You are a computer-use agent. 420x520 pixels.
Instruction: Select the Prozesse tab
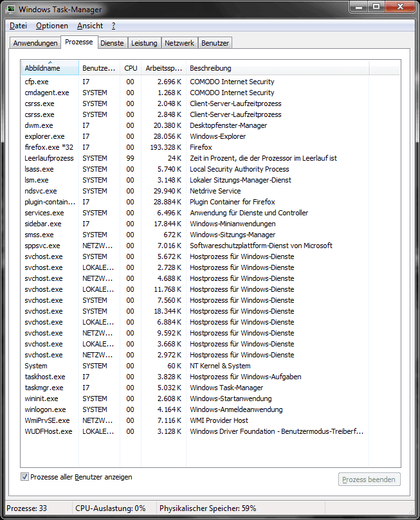(79, 42)
